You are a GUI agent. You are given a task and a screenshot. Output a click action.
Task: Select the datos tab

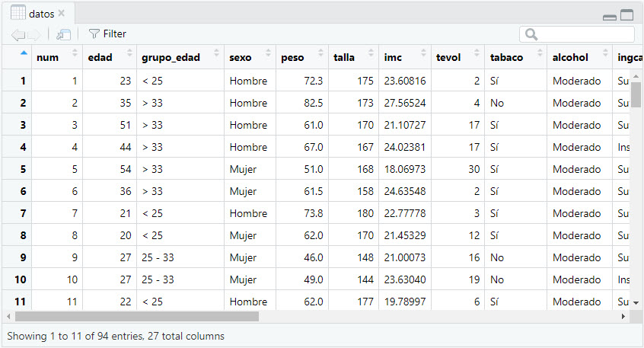[38, 14]
